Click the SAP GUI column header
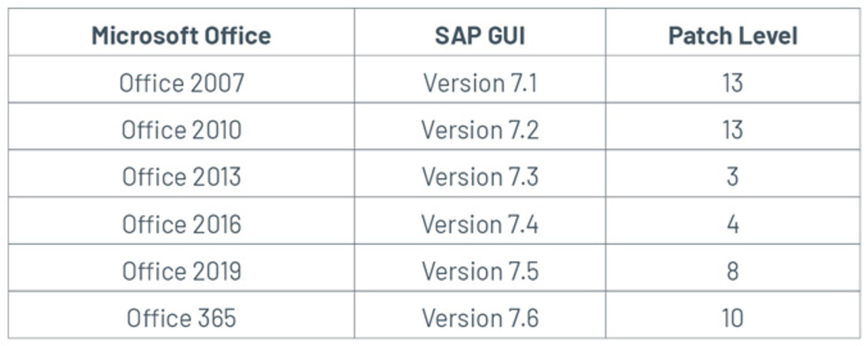The width and height of the screenshot is (868, 346). pyautogui.click(x=479, y=35)
